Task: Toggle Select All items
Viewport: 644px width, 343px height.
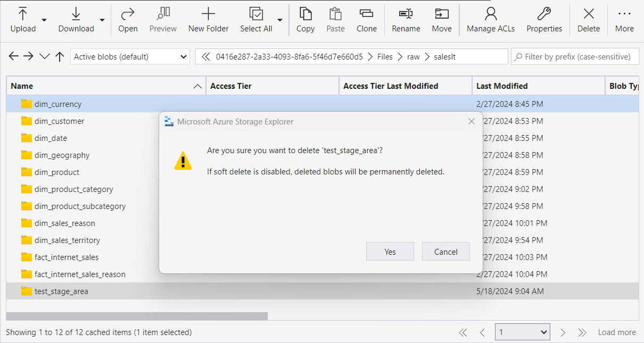Action: point(256,13)
